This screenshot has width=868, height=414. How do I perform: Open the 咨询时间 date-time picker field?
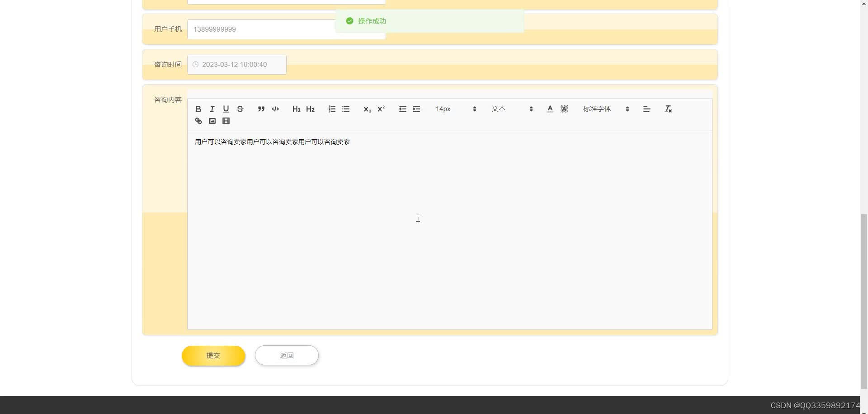pos(237,65)
